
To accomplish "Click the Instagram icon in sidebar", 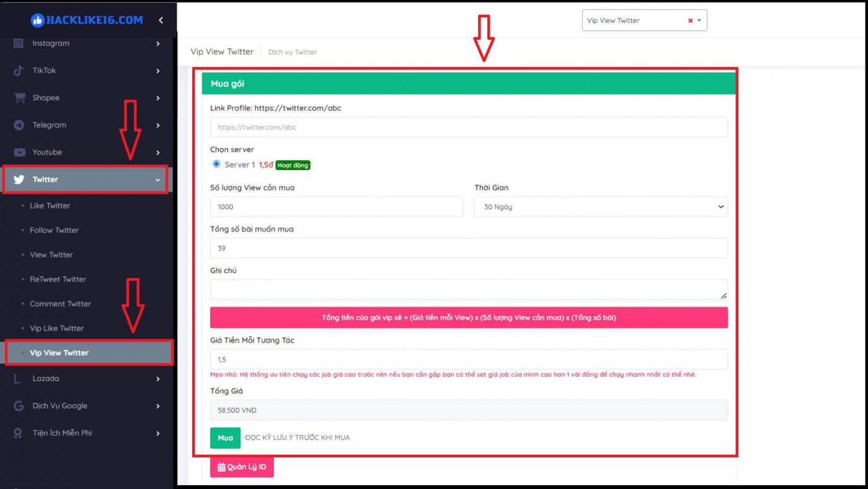I will (19, 43).
